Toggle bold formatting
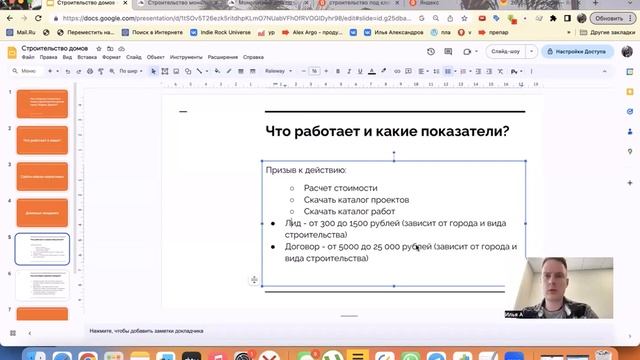This screenshot has height=360, width=640. click(338, 71)
